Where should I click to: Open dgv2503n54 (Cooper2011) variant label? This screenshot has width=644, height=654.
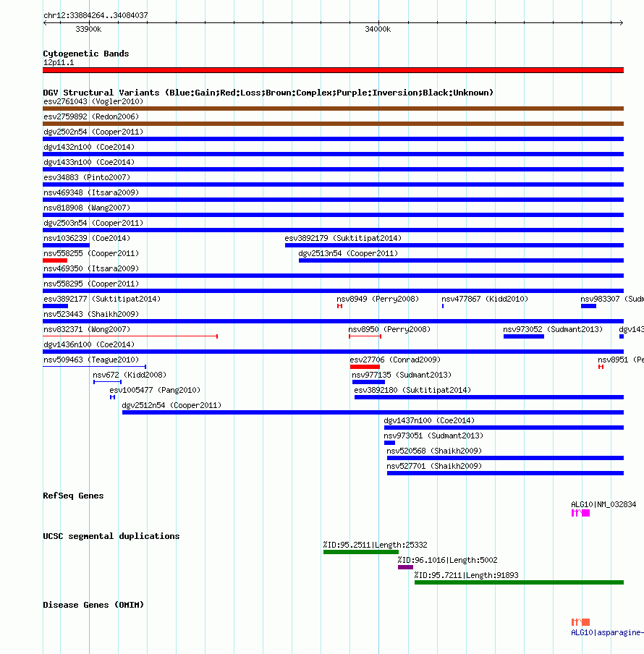click(93, 223)
